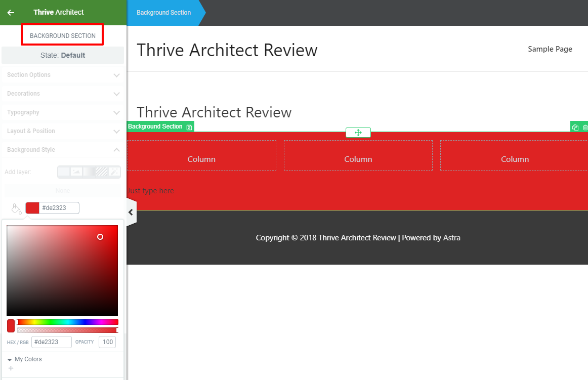Duplicate the Background Section element
Screen dimensions: 588x380
pyautogui.click(x=575, y=128)
